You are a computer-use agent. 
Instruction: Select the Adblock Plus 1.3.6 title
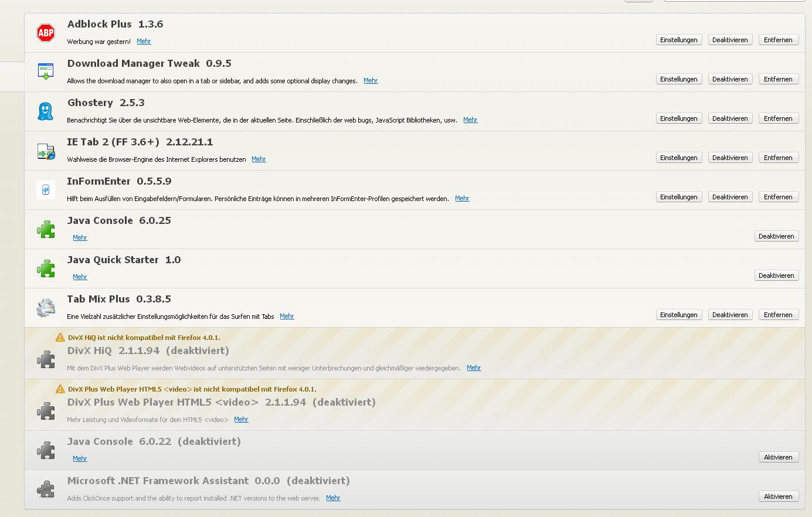(115, 24)
